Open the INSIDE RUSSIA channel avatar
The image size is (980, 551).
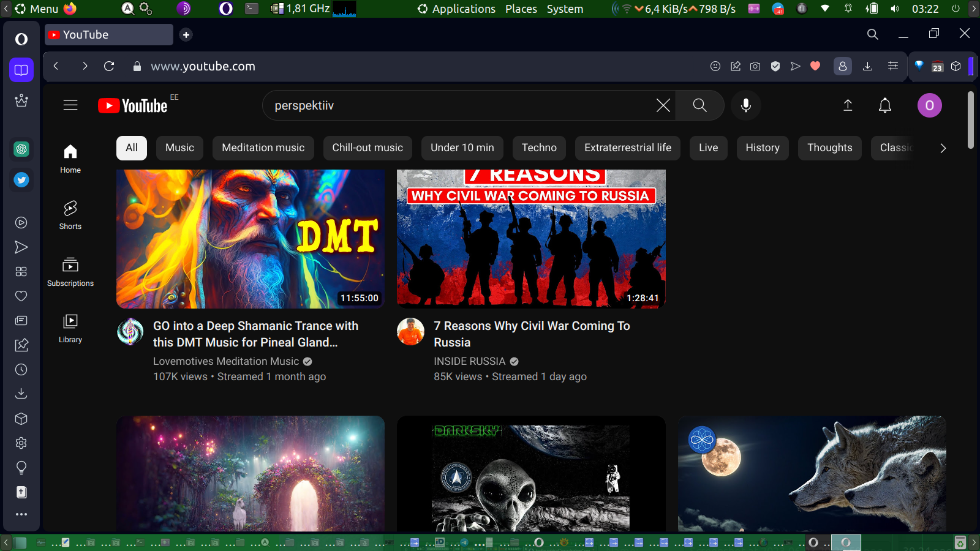coord(411,331)
